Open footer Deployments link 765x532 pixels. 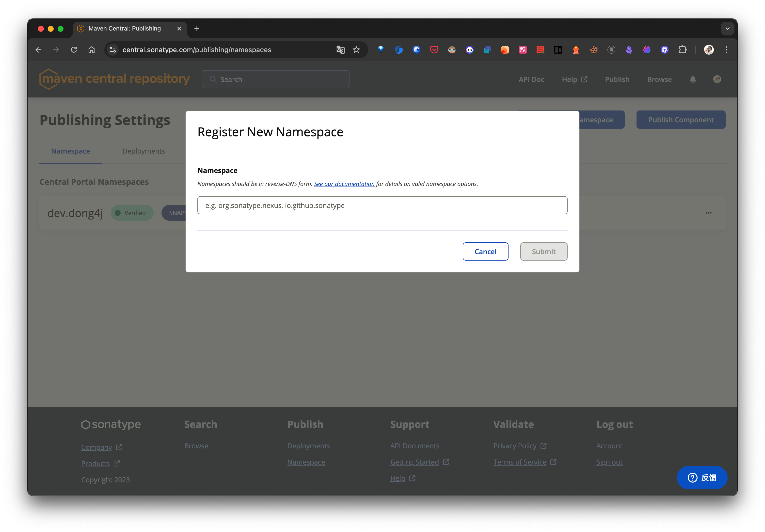coord(308,446)
